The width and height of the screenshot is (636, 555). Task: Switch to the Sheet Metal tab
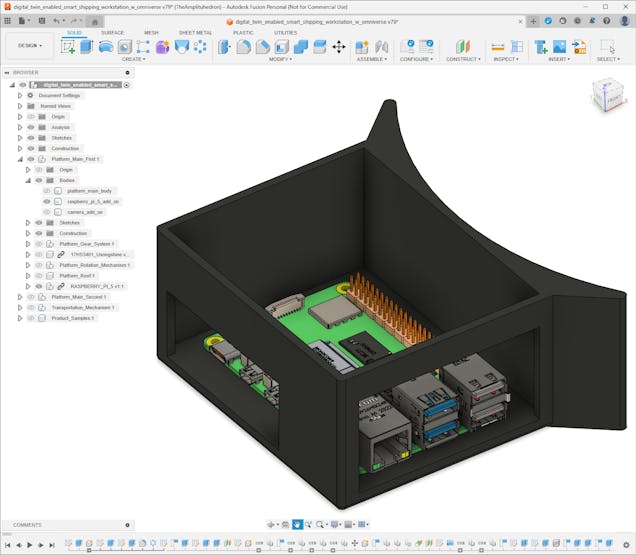click(195, 32)
